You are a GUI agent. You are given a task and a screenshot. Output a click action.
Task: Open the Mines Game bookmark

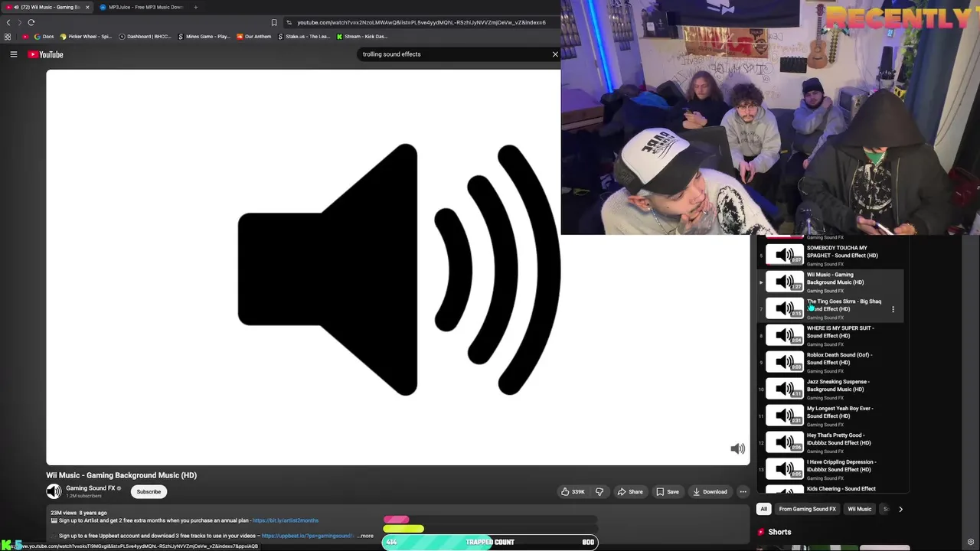204,37
